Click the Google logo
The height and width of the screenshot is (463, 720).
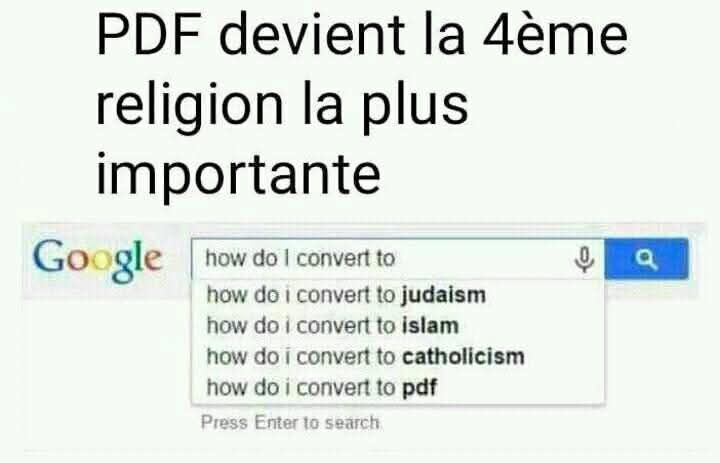pos(97,260)
